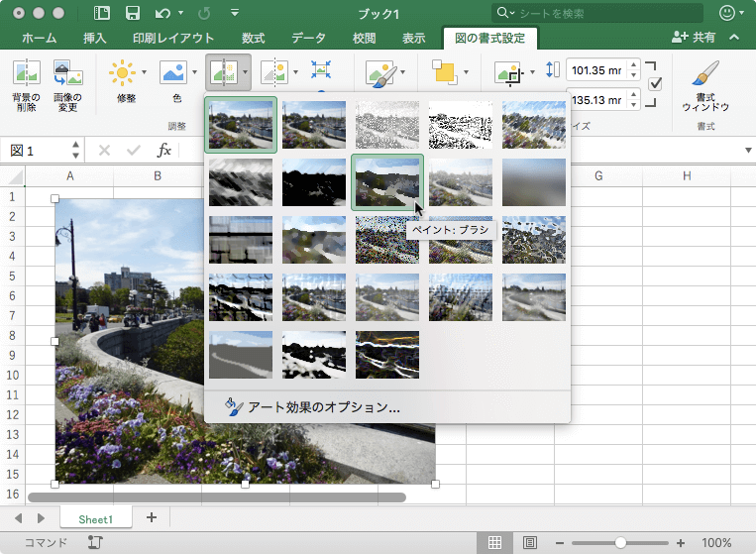Click the zoom out minus icon
The height and width of the screenshot is (554, 756).
559,543
